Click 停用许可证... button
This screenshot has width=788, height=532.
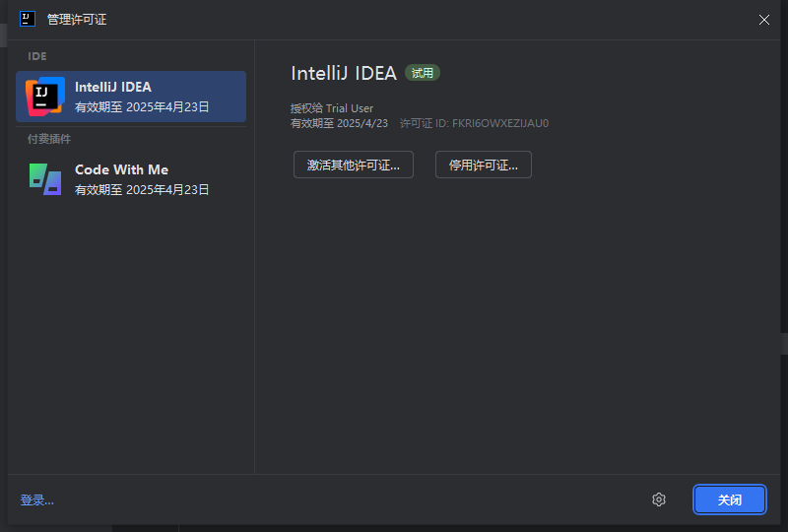click(483, 165)
